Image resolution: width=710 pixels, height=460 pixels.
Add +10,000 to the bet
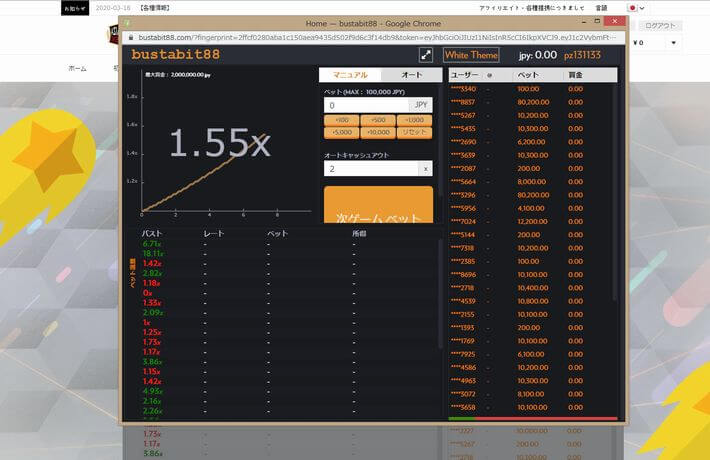378,132
